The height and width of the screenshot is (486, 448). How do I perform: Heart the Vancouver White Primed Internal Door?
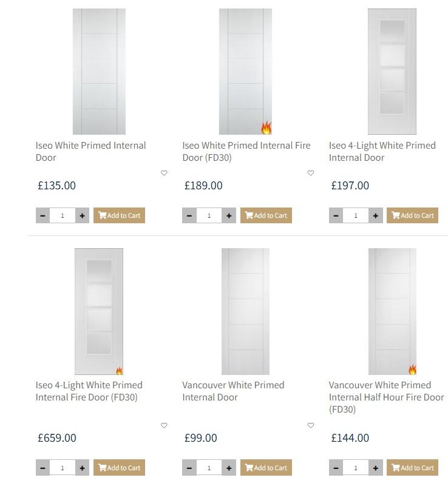point(311,425)
